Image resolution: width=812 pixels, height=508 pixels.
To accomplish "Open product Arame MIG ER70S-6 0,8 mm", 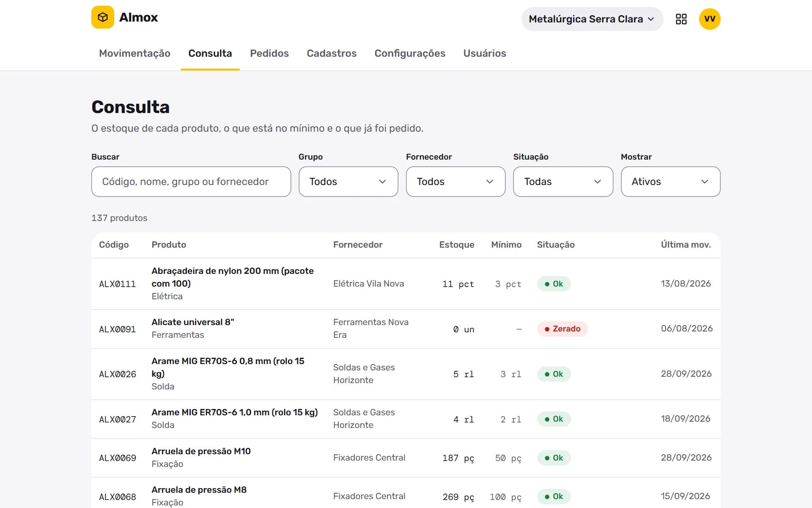I will pos(228,367).
